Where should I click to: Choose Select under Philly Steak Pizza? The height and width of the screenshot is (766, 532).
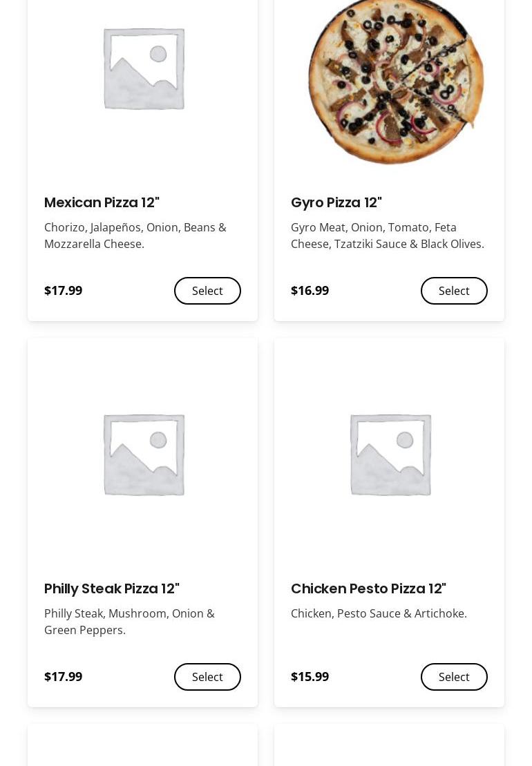(x=207, y=677)
